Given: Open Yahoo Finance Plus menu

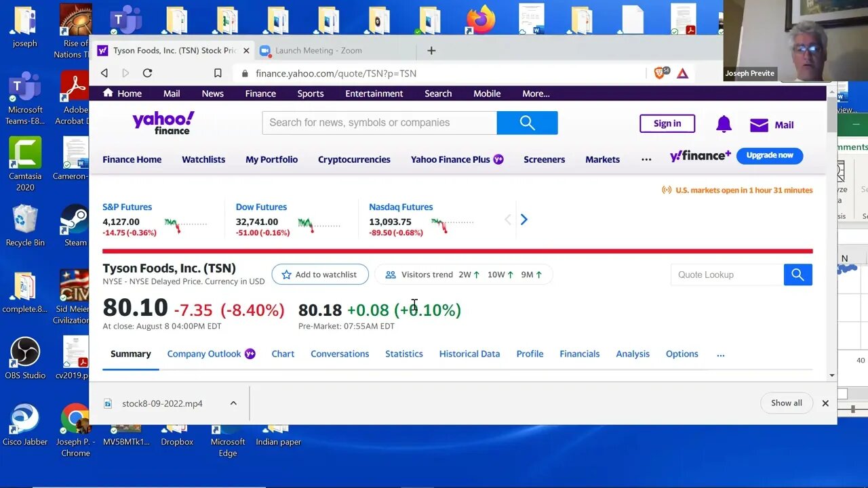Looking at the screenshot, I should click(457, 159).
